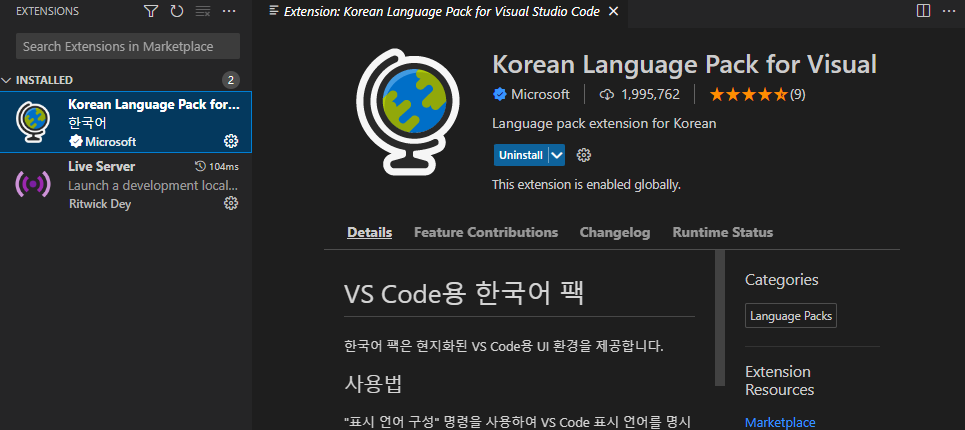This screenshot has width=965, height=430.
Task: Click Ritwick Dey publisher name
Action: [x=100, y=204]
